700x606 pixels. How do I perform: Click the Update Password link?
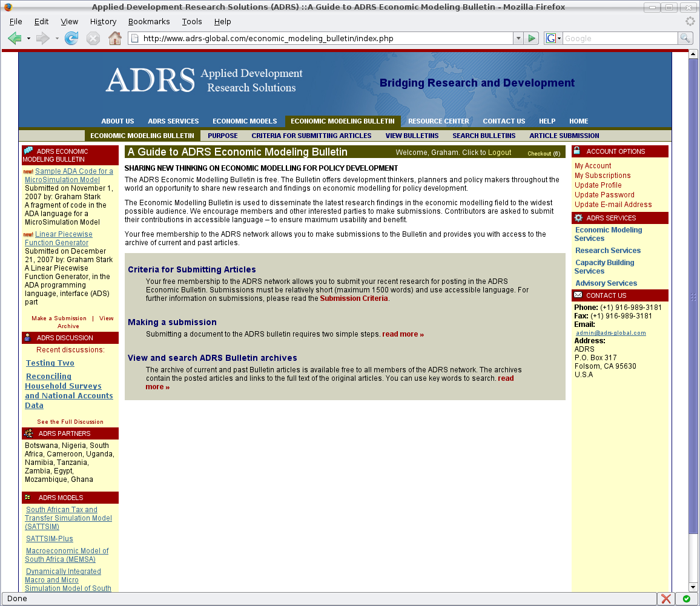(x=604, y=195)
